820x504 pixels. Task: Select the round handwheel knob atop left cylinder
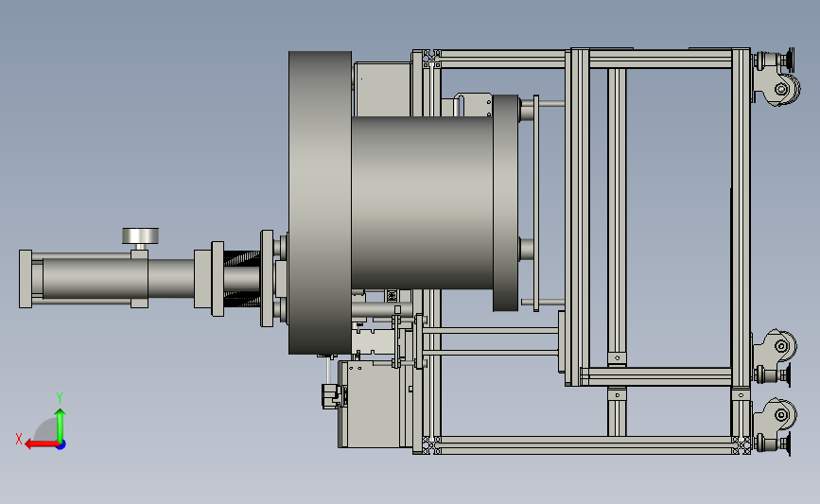click(140, 235)
